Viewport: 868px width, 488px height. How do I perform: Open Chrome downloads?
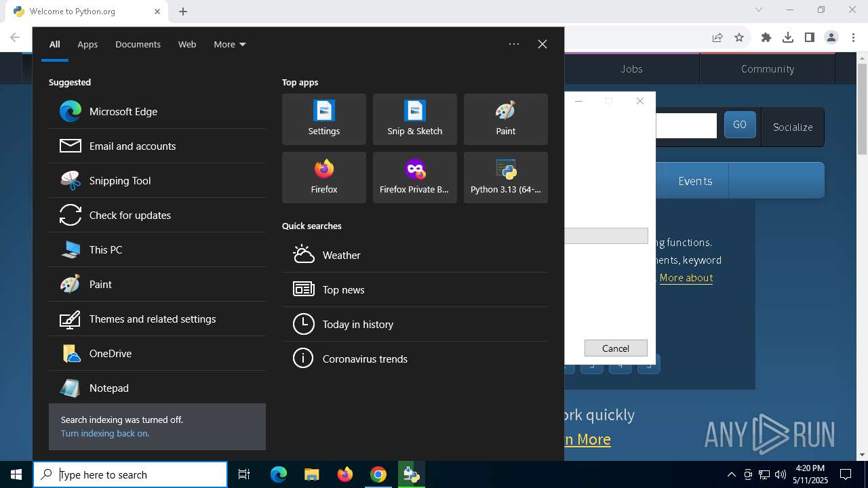788,37
